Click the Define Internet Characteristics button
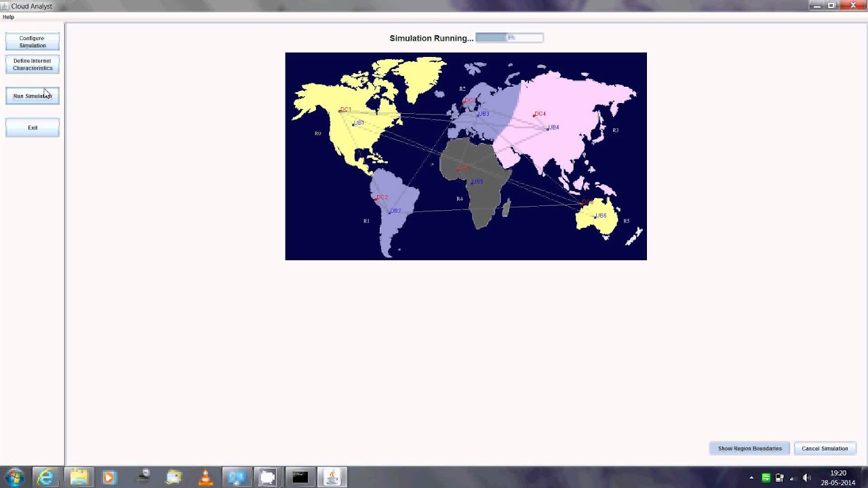Viewport: 868px width, 488px height. click(33, 64)
